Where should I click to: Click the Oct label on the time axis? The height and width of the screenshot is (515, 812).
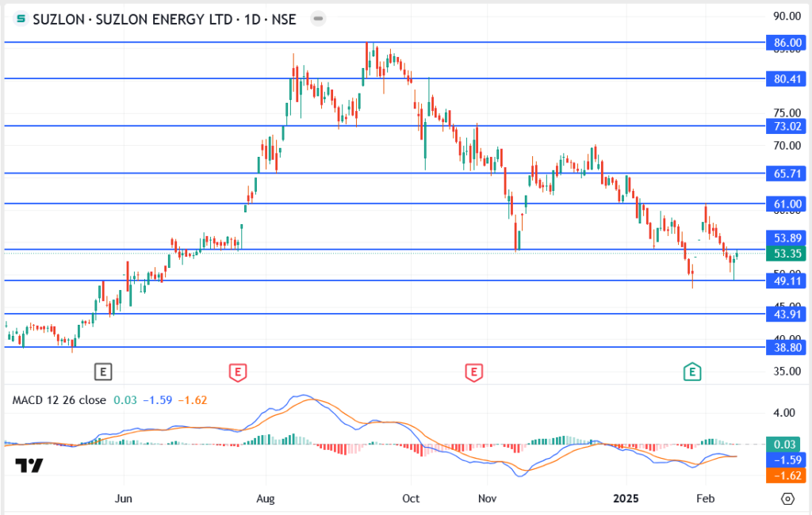pos(411,498)
